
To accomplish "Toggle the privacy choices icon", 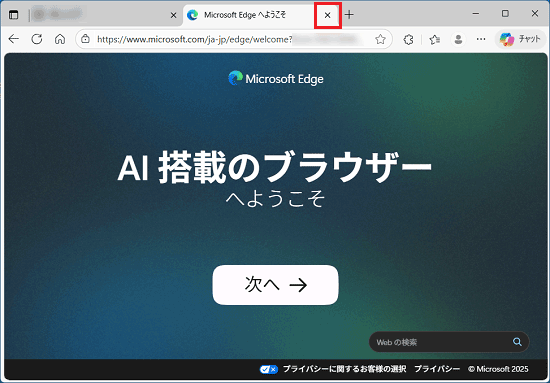I will [269, 369].
